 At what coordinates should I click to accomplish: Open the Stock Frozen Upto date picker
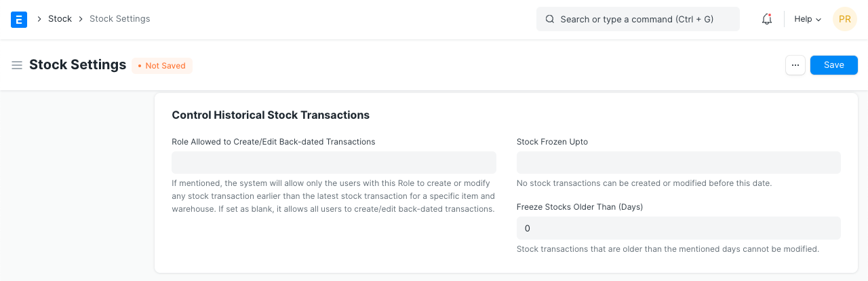(x=678, y=163)
